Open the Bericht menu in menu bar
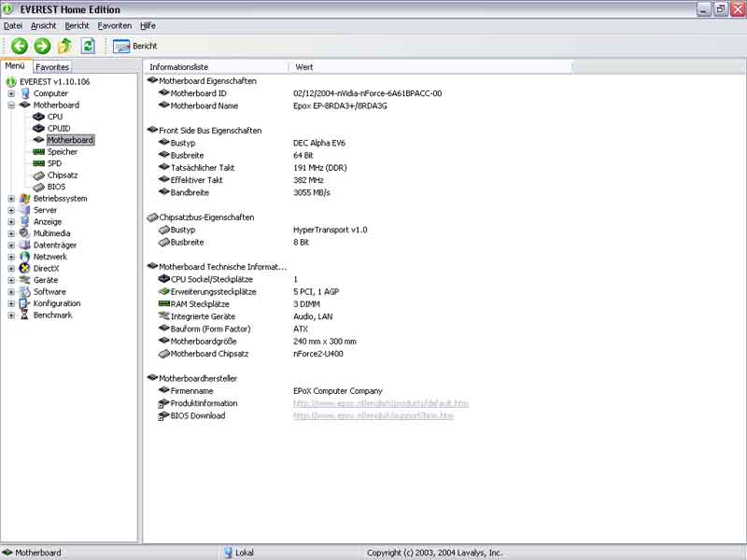Viewport: 747px width, 560px height. (77, 26)
